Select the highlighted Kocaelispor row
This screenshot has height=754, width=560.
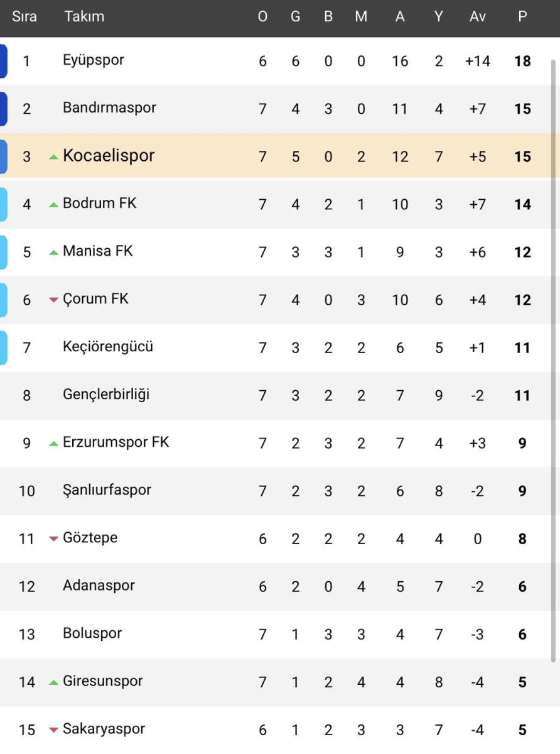tap(280, 156)
